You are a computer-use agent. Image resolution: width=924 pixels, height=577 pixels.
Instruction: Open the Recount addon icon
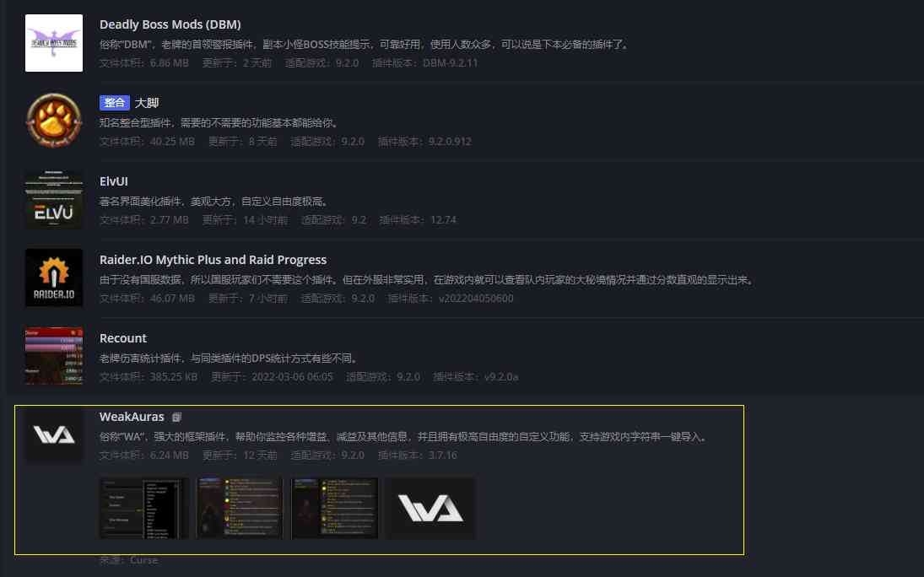coord(54,356)
